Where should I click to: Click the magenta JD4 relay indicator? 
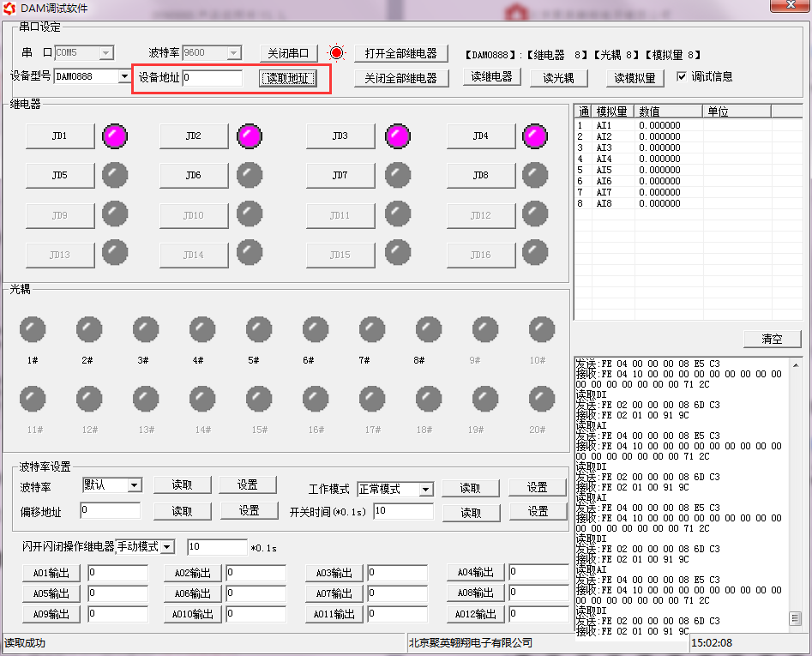point(535,135)
